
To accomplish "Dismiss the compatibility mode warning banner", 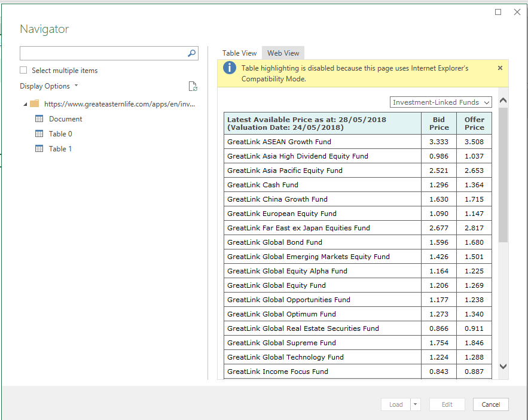I will tap(500, 68).
